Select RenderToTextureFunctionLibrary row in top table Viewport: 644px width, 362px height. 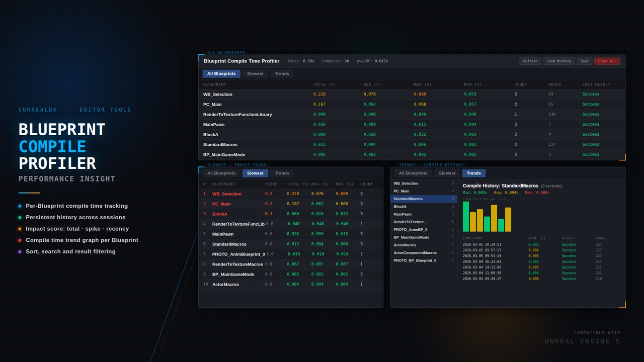pyautogui.click(x=412, y=115)
